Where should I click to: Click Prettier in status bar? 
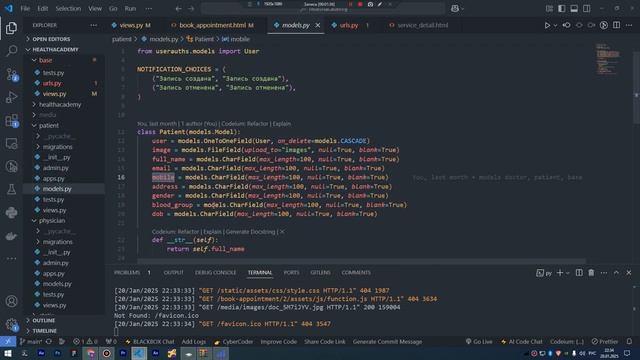pos(605,342)
